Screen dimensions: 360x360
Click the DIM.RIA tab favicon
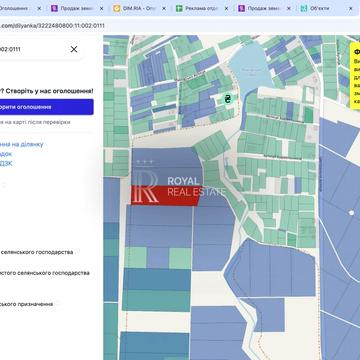pos(117,9)
